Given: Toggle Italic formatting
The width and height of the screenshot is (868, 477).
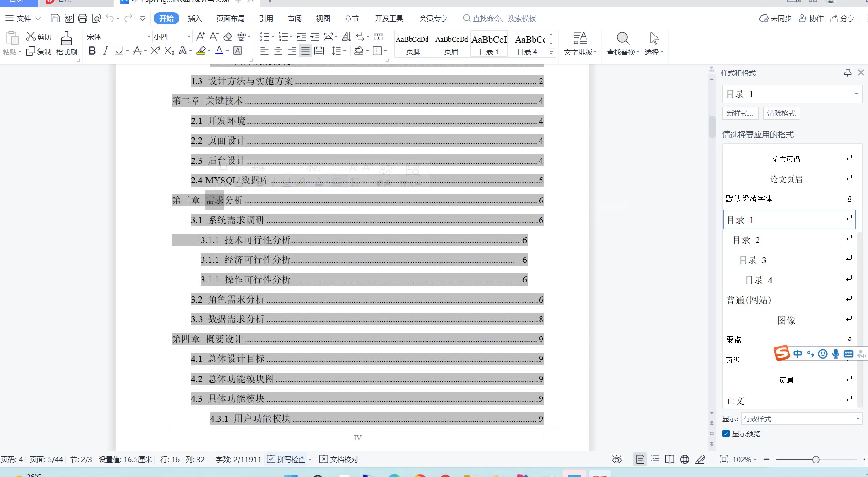Looking at the screenshot, I should point(105,51).
